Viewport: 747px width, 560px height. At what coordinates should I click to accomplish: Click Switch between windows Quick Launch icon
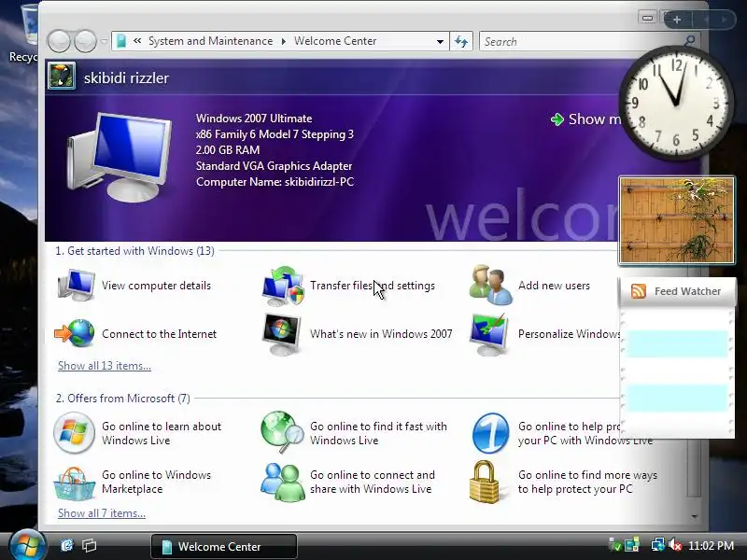point(89,545)
